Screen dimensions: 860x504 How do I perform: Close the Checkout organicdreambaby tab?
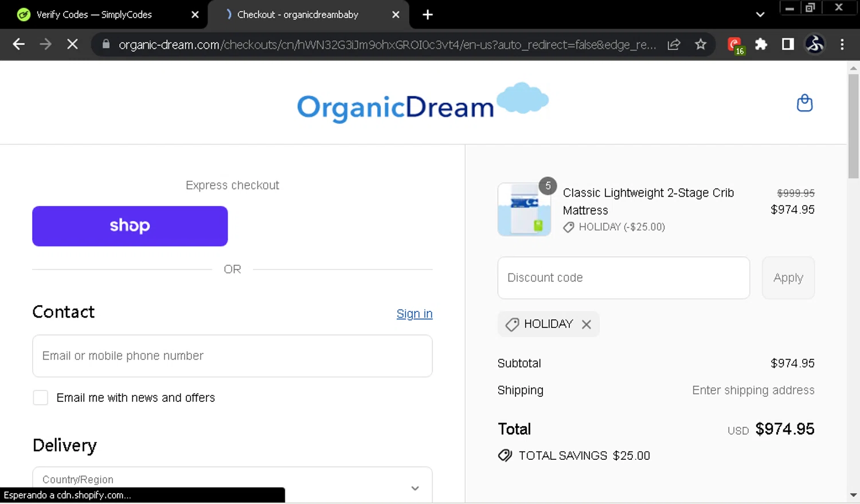coord(396,15)
